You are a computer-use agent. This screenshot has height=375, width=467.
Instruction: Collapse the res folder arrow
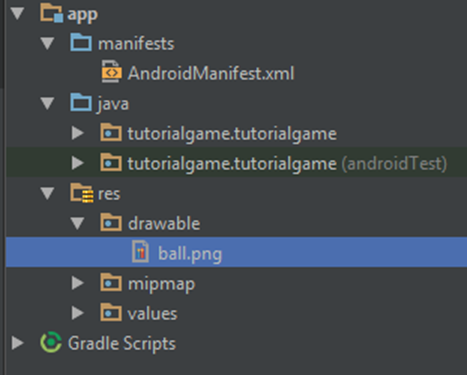[47, 193]
